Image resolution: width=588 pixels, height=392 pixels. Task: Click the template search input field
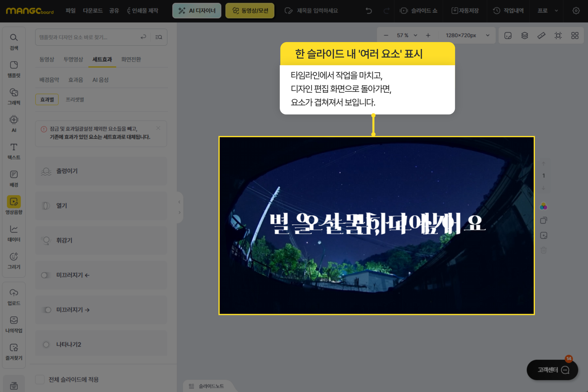pyautogui.click(x=88, y=37)
